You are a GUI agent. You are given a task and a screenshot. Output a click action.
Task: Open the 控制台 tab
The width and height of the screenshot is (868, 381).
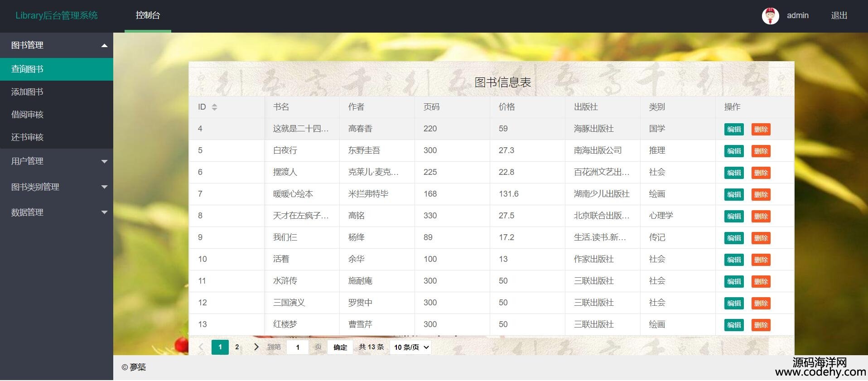[148, 15]
